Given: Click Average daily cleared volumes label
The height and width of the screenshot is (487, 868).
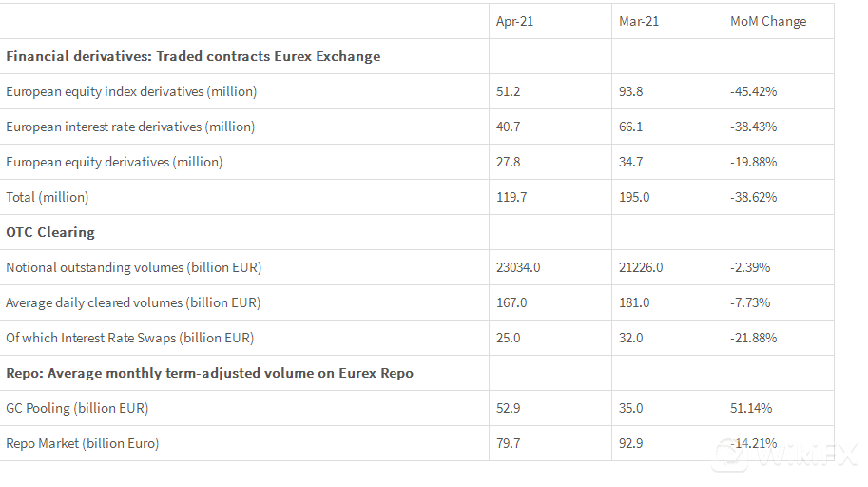Looking at the screenshot, I should [133, 302].
